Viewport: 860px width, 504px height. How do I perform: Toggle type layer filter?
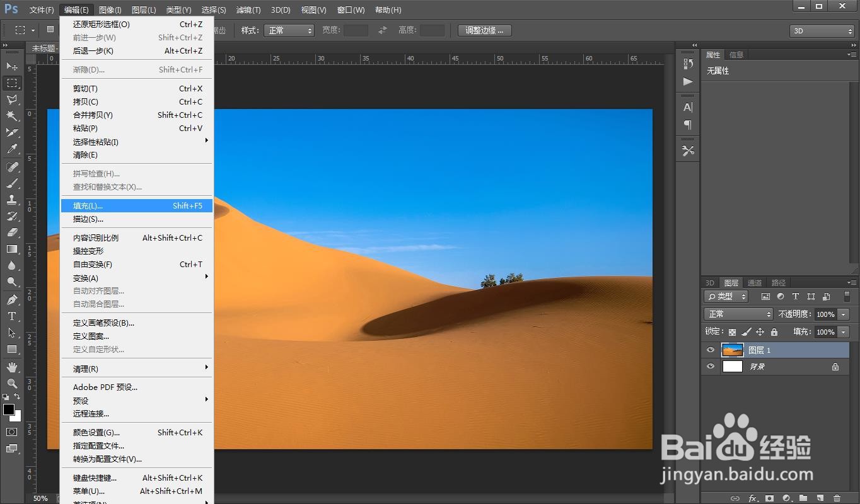pos(796,296)
